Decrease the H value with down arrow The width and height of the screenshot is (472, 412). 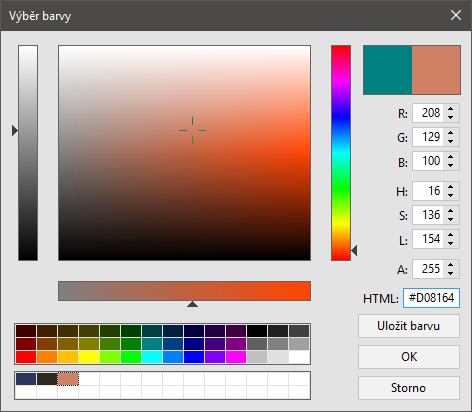coord(451,195)
